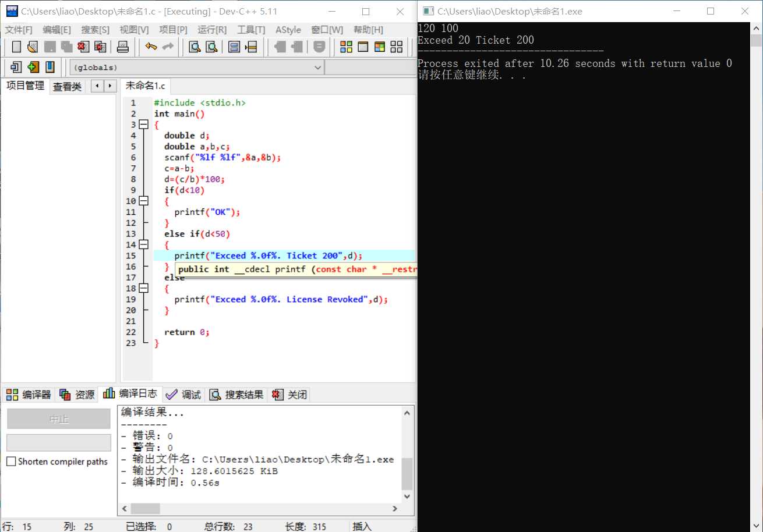Click the Close file icon with red X
The height and width of the screenshot is (532, 763).
83,47
